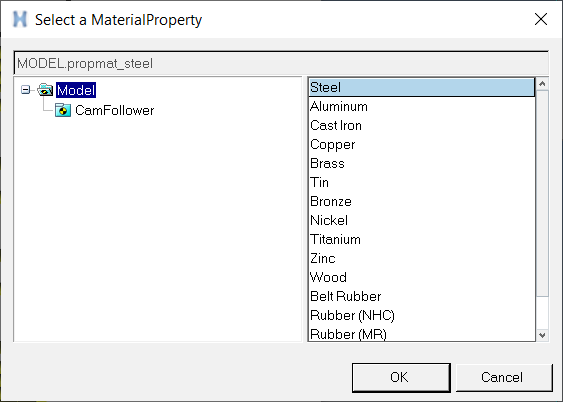Click the MODEL.propmat_steel path field
Image resolution: width=563 pixels, height=402 pixels.
(x=281, y=64)
